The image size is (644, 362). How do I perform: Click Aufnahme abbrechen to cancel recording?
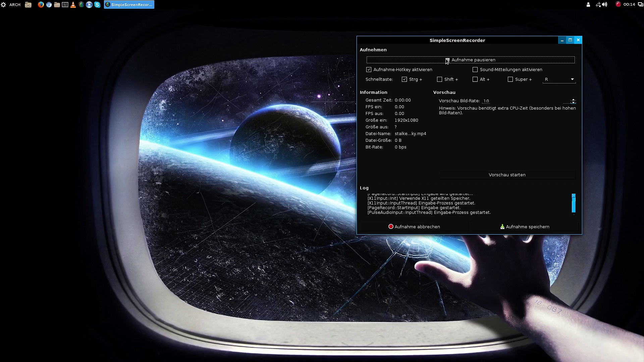click(x=414, y=227)
